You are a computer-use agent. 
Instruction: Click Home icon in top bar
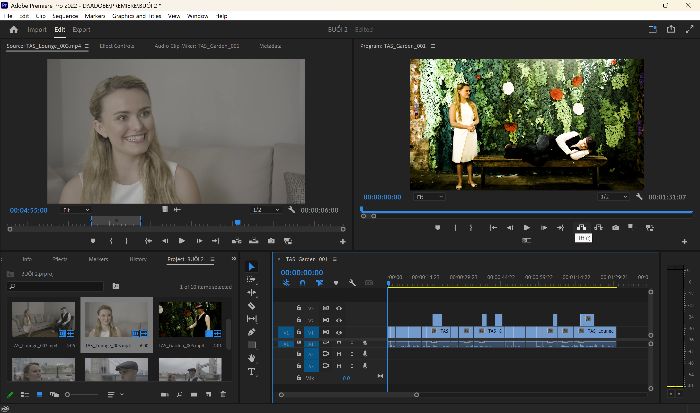[x=13, y=29]
